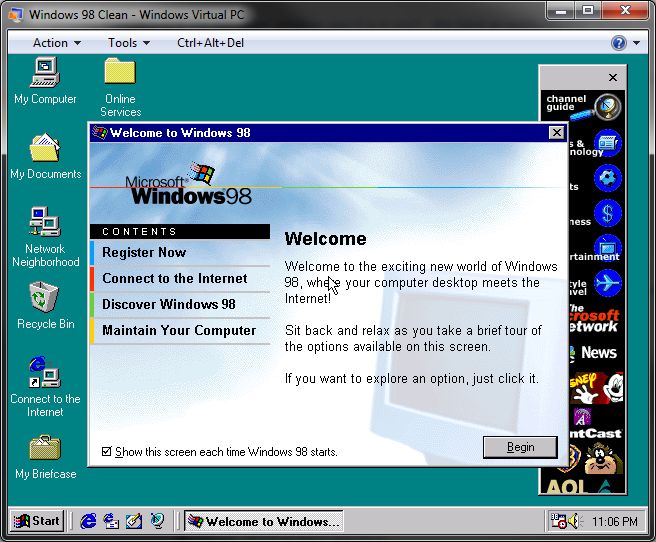Open the channel guide in Channel Bar

click(x=583, y=107)
